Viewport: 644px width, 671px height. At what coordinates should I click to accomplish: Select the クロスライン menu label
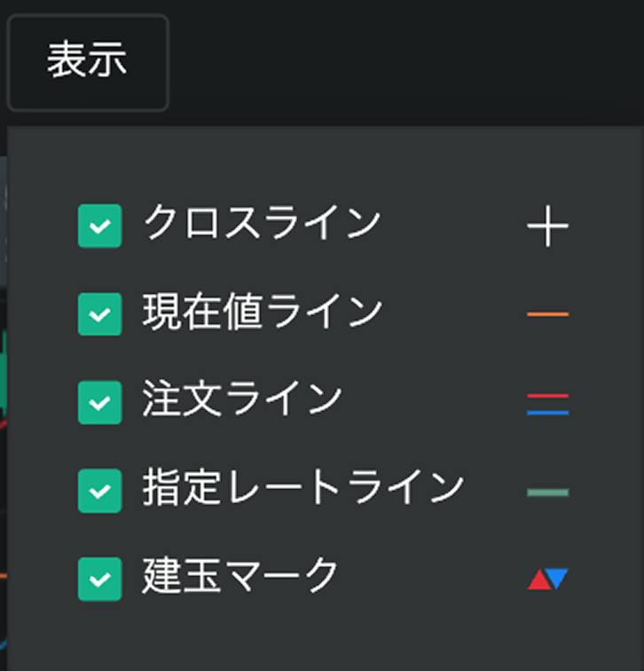click(262, 224)
